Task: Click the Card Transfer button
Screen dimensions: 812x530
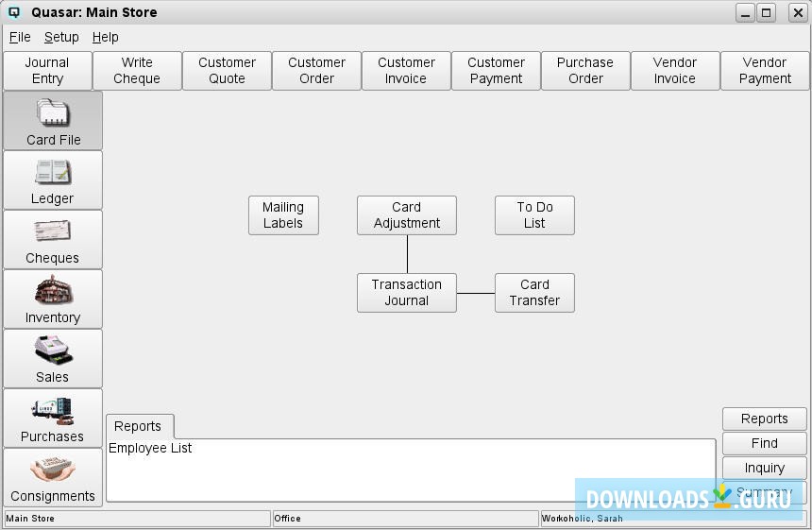Action: [x=534, y=293]
